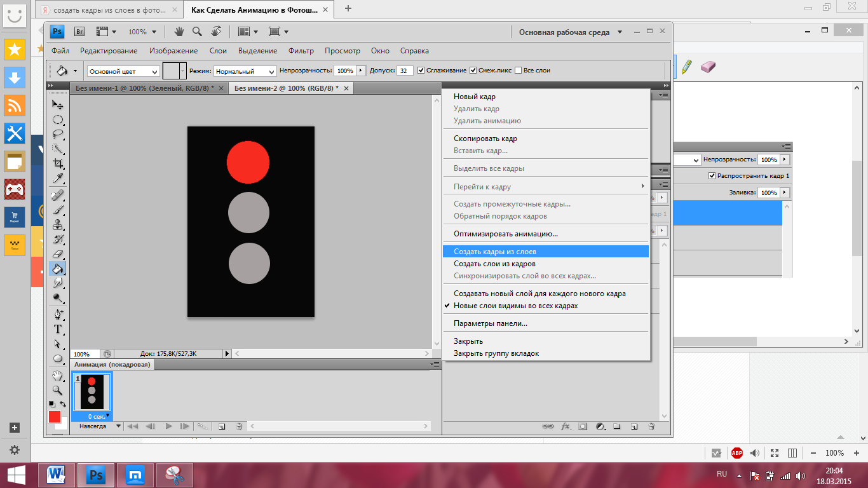This screenshot has width=868, height=488.
Task: Open the Слои menu
Action: [x=218, y=51]
